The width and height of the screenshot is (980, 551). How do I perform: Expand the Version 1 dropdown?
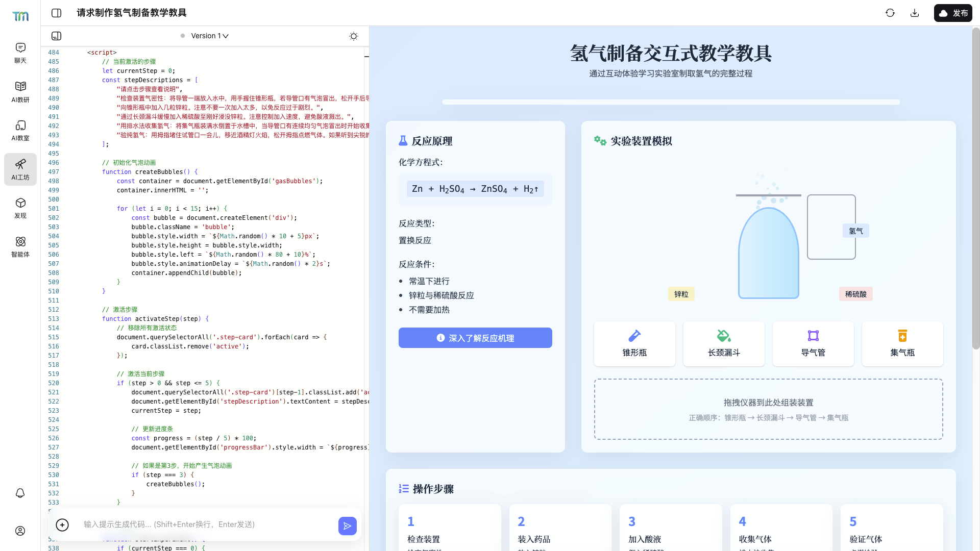point(210,36)
